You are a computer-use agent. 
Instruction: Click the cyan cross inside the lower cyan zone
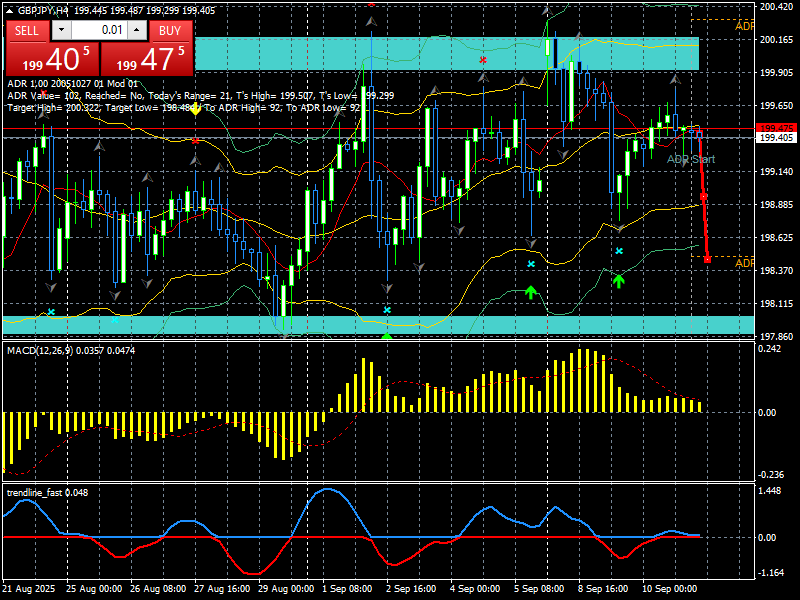pos(115,320)
